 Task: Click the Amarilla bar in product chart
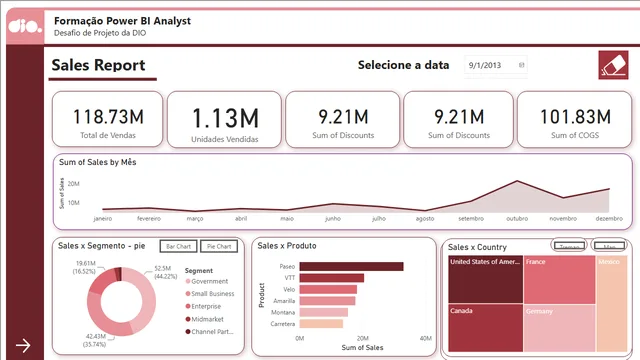[327, 301]
